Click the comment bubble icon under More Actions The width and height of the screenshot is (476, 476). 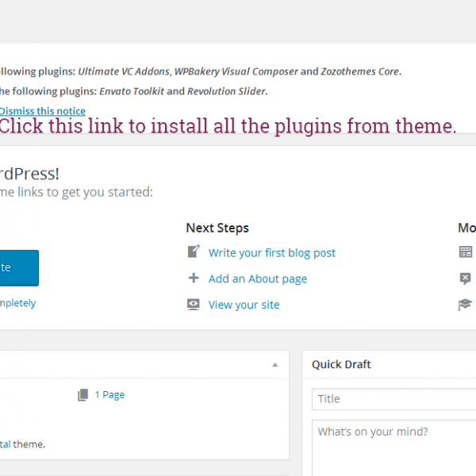pyautogui.click(x=466, y=278)
